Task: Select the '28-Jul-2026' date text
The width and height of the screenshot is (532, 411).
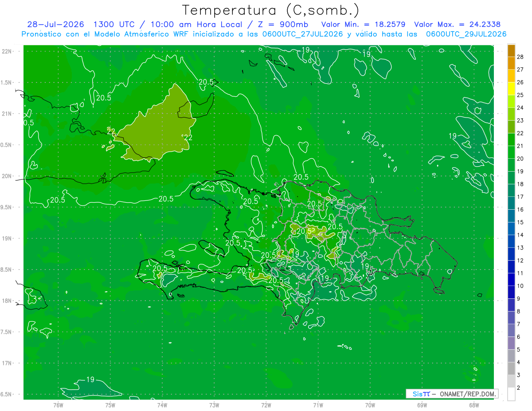Action: coord(56,24)
